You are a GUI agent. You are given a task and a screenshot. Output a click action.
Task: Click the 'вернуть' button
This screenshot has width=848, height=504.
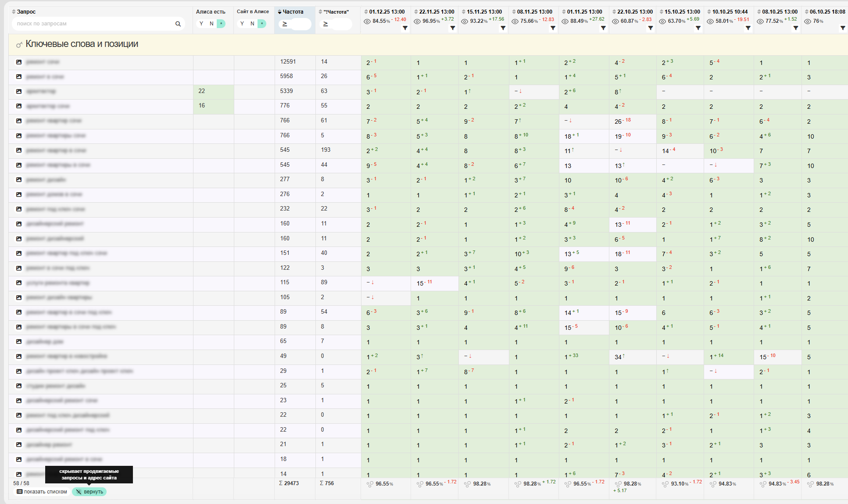pyautogui.click(x=89, y=492)
